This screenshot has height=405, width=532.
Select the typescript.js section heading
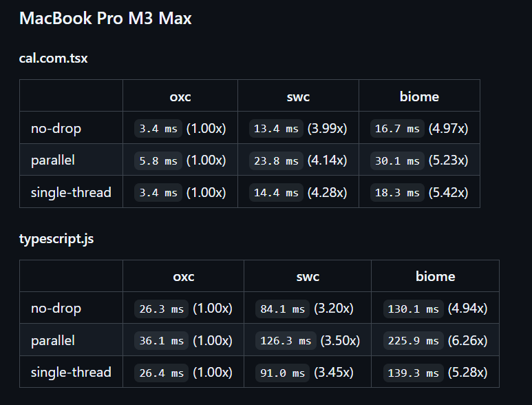pos(56,238)
